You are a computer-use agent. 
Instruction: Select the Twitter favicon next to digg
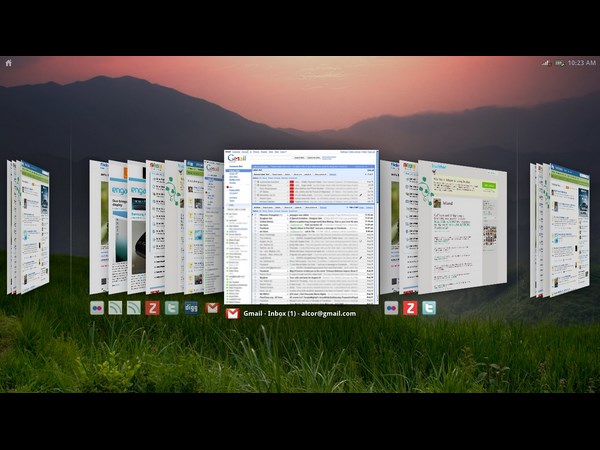[x=171, y=308]
